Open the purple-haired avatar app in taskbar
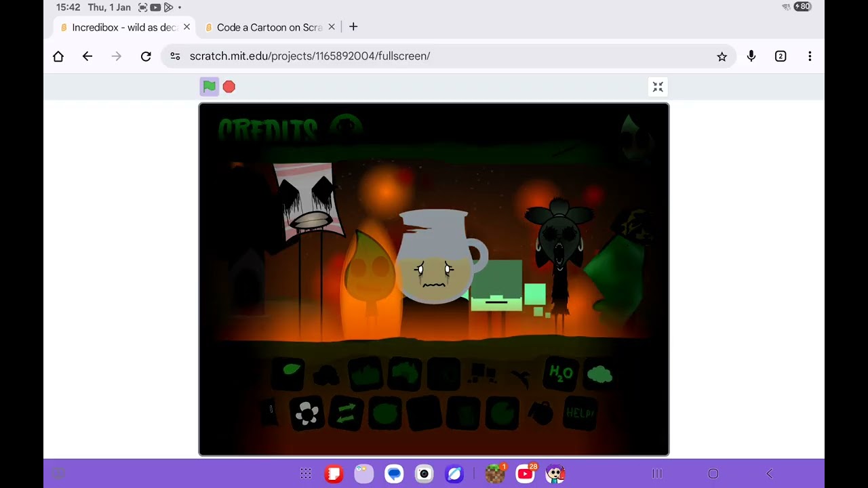The image size is (868, 488). click(555, 474)
